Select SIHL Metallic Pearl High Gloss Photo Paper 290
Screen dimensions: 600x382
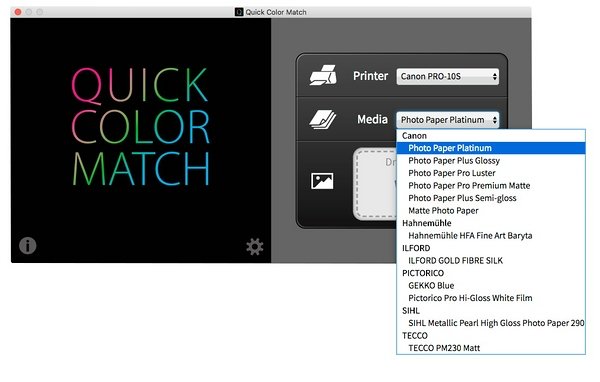pos(491,323)
